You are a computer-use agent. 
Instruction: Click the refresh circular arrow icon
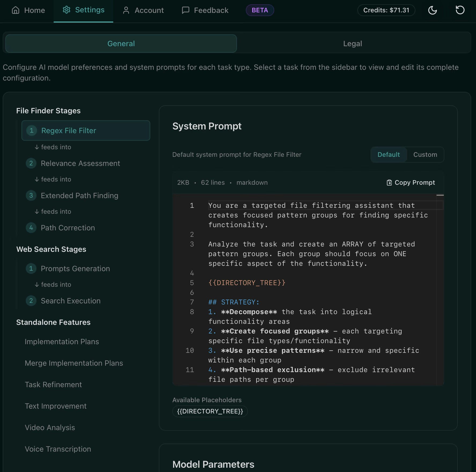460,10
